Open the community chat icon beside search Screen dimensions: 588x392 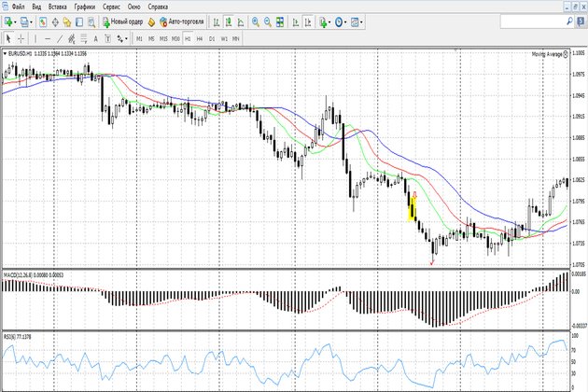click(581, 21)
